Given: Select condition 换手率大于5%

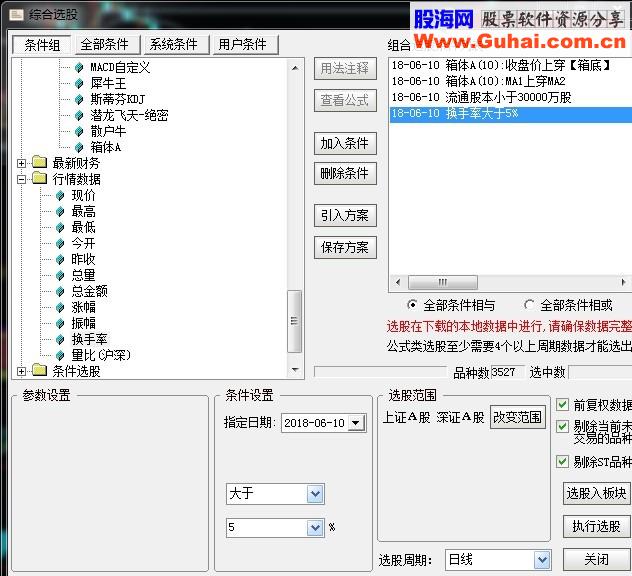Looking at the screenshot, I should click(511, 113).
